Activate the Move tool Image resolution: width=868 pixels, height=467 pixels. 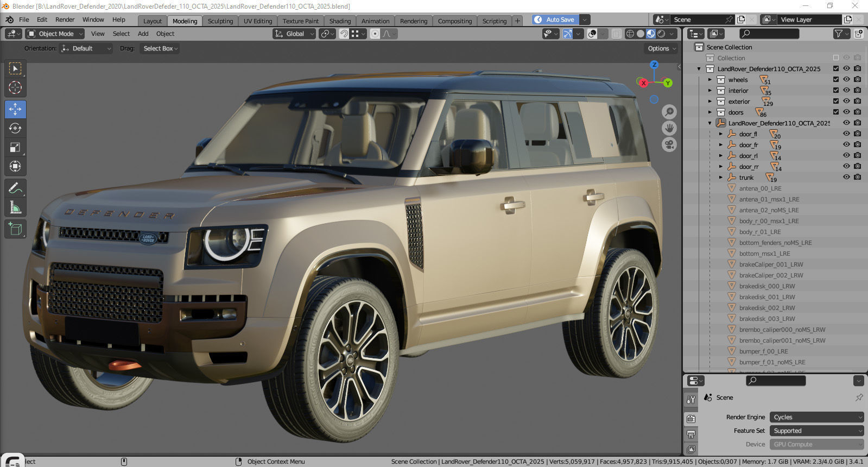tap(15, 109)
